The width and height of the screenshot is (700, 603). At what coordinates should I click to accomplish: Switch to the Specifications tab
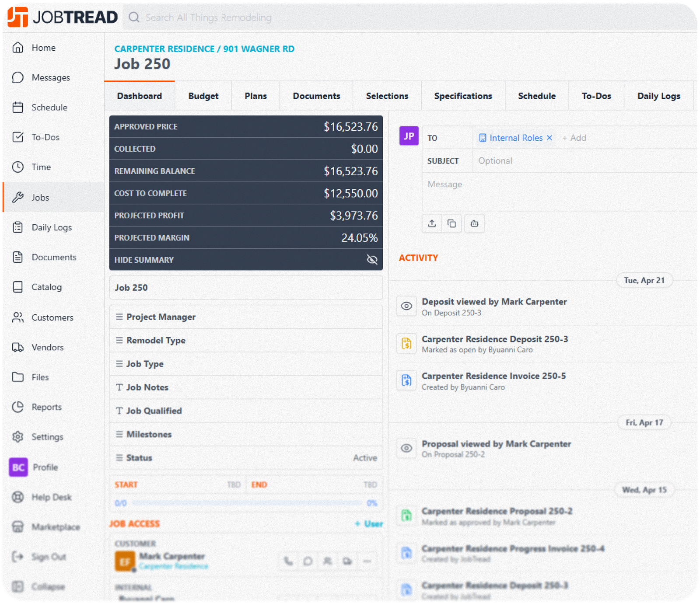(463, 96)
